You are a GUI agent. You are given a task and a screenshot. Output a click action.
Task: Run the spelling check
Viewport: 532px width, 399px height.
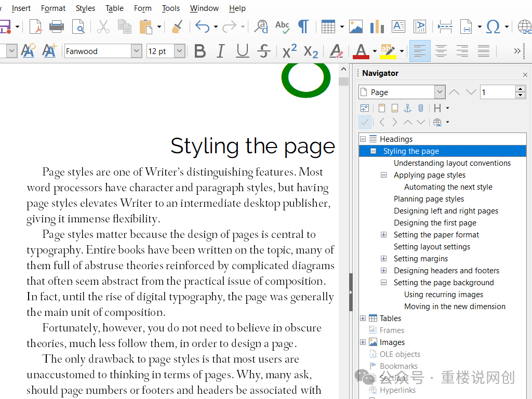click(x=282, y=26)
